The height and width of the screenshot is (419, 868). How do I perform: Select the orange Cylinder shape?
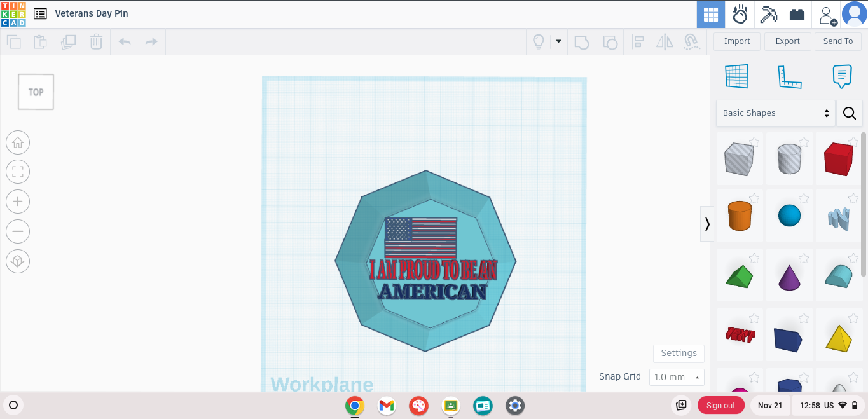(x=739, y=216)
